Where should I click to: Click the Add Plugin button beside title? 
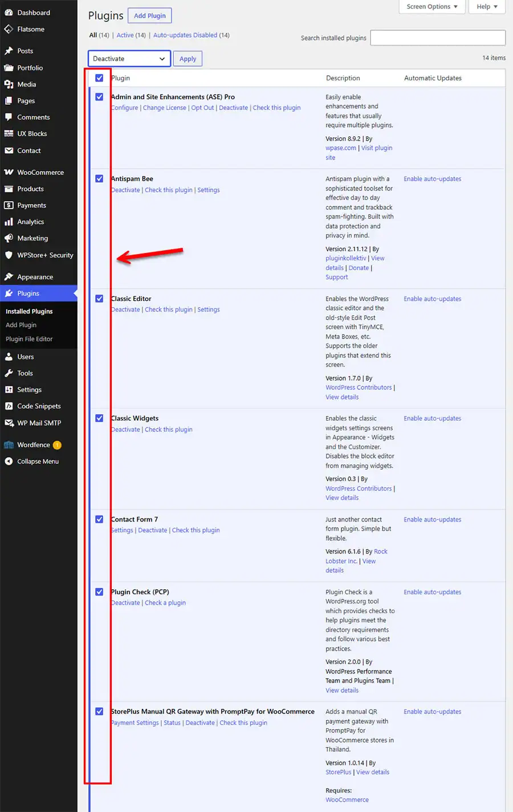150,16
